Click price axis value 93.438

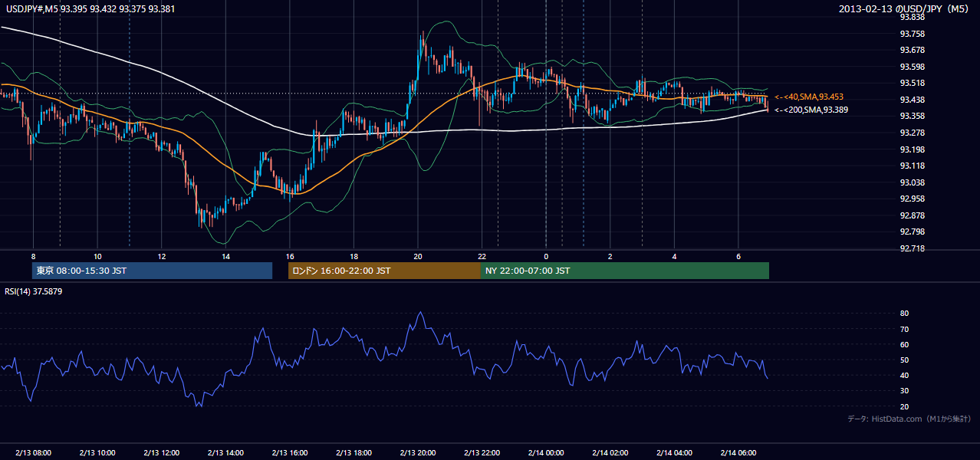click(912, 100)
